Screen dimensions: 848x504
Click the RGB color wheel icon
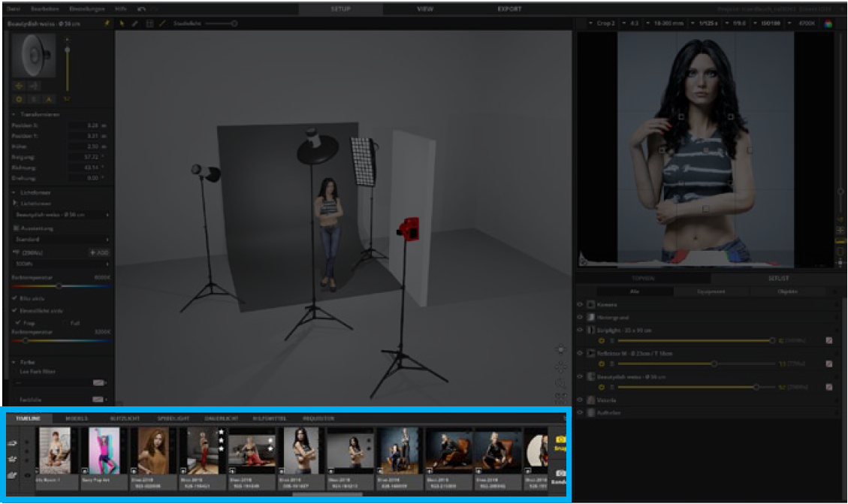click(x=828, y=23)
